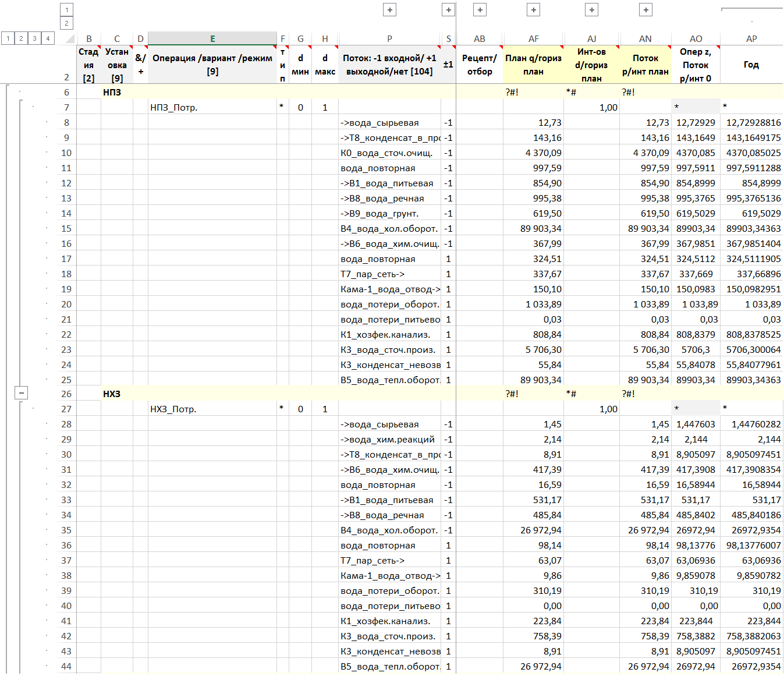Expand the column group above column P
Viewport: 784px width, 676px height.
pyautogui.click(x=389, y=10)
